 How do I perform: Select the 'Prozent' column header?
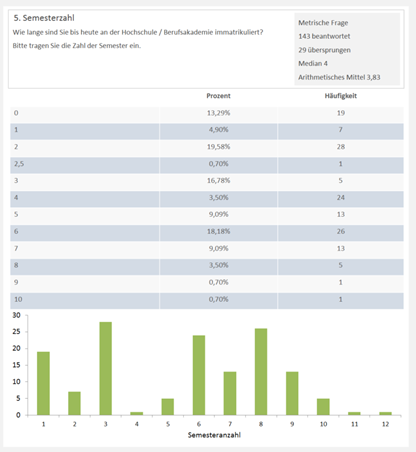[218, 96]
